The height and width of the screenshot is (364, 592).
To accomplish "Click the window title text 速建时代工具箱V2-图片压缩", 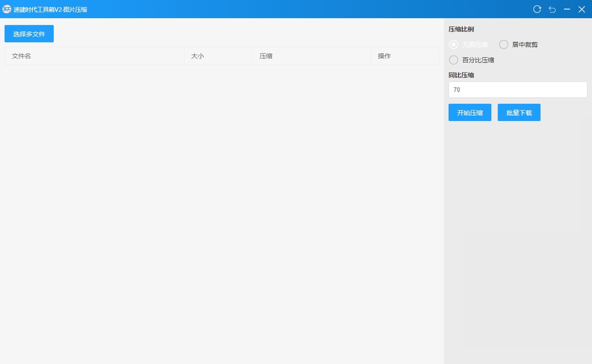I will tap(50, 9).
